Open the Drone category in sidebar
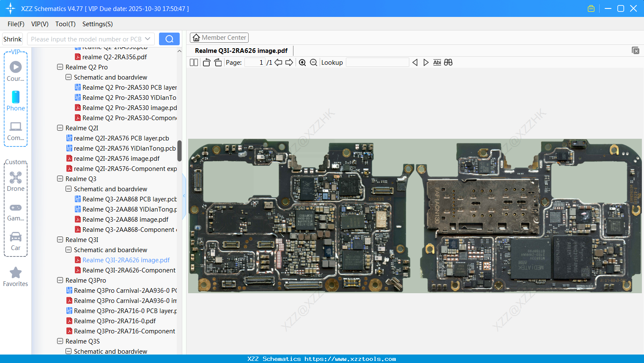This screenshot has width=644, height=363. (16, 181)
